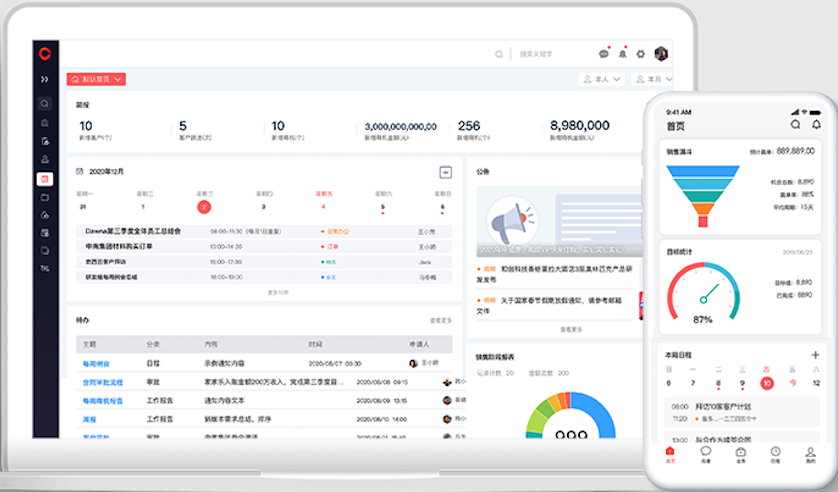Switch to chat bubble tab on phone

(705, 455)
